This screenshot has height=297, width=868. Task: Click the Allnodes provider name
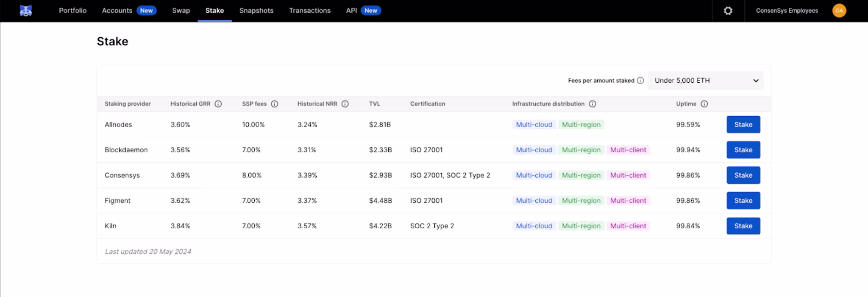point(118,125)
